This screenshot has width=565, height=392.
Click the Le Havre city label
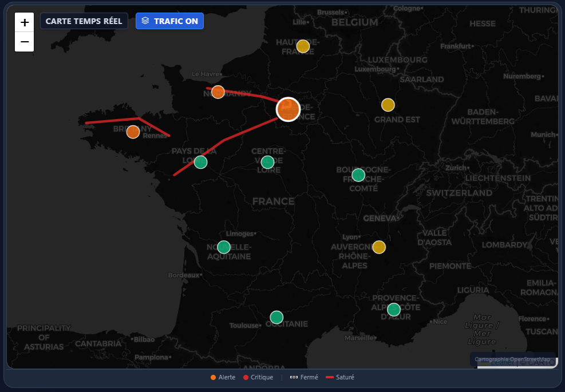206,74
